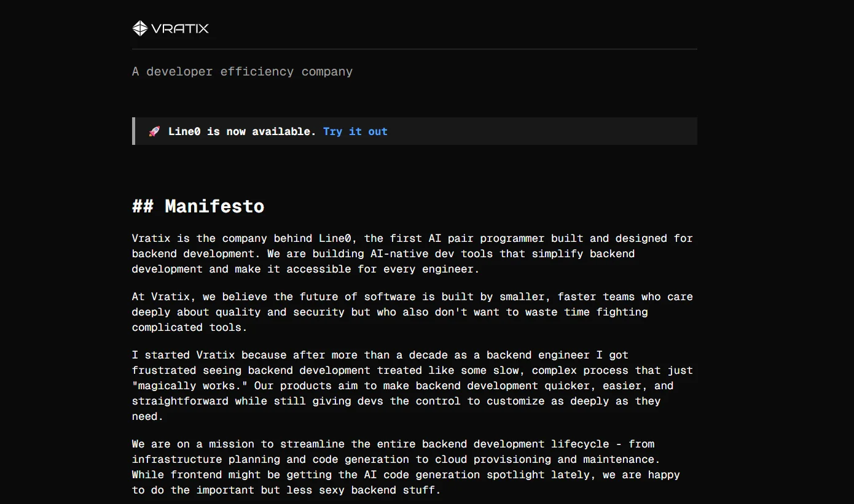
Task: Click the Vratix diamond logo icon
Action: 139,28
